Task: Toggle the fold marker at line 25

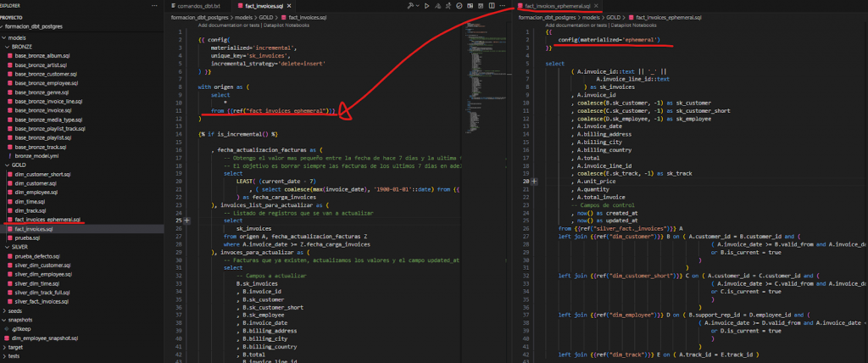Action: click(x=186, y=220)
